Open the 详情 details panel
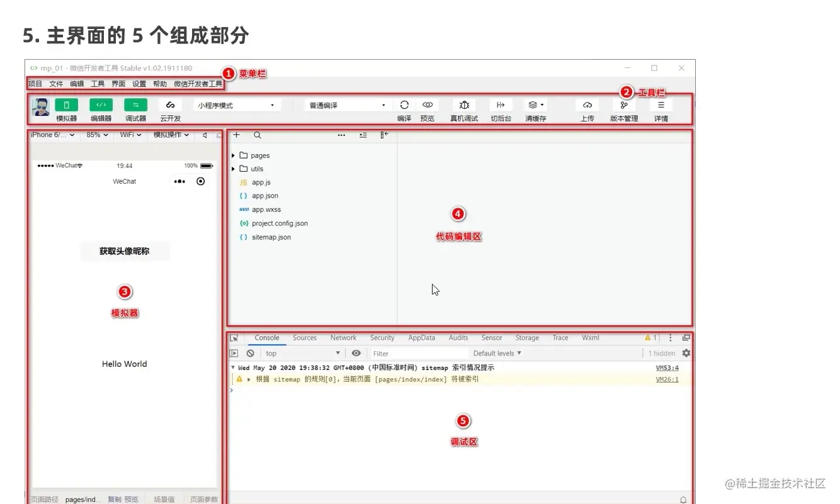The width and height of the screenshot is (840, 504). pos(661,105)
